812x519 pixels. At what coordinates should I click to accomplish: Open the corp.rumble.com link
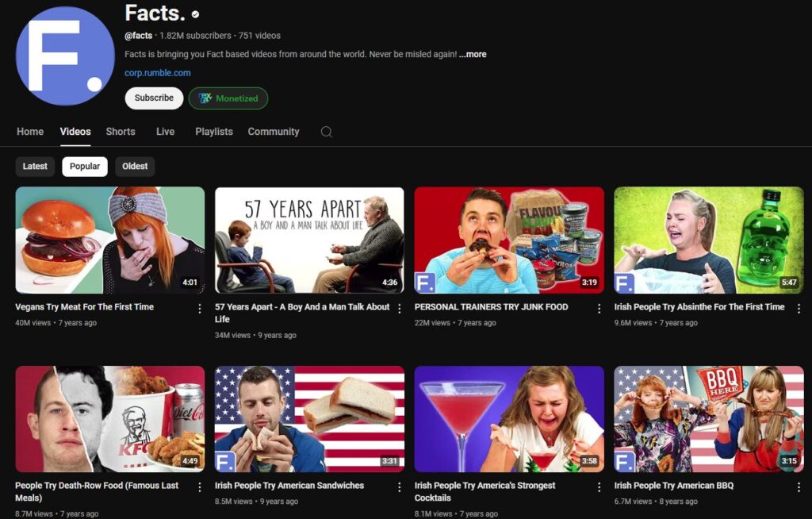pyautogui.click(x=158, y=73)
